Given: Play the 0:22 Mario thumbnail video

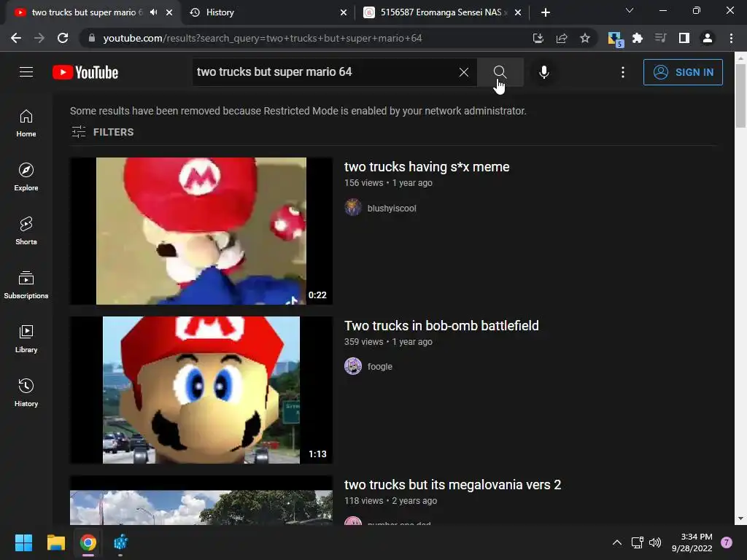Looking at the screenshot, I should 201,231.
